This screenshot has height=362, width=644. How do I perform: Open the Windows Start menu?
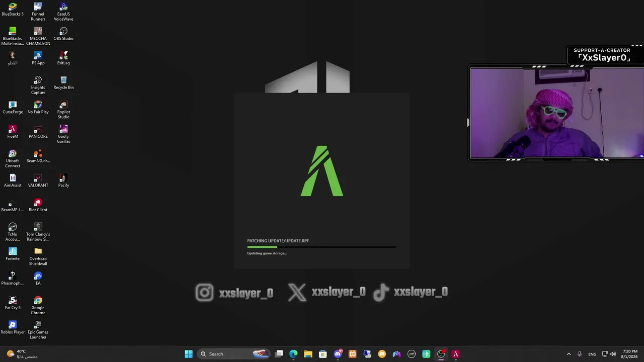[x=189, y=354]
